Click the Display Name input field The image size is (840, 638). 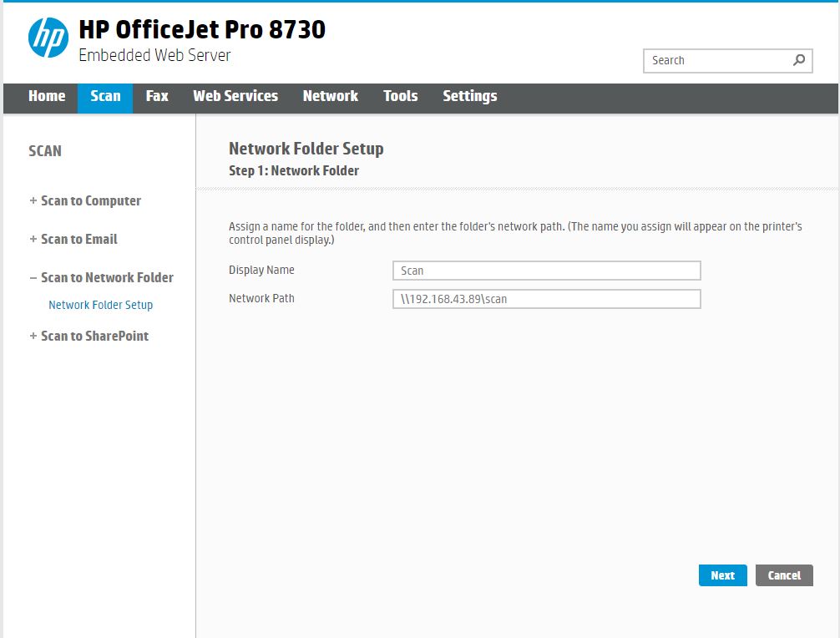tap(546, 271)
